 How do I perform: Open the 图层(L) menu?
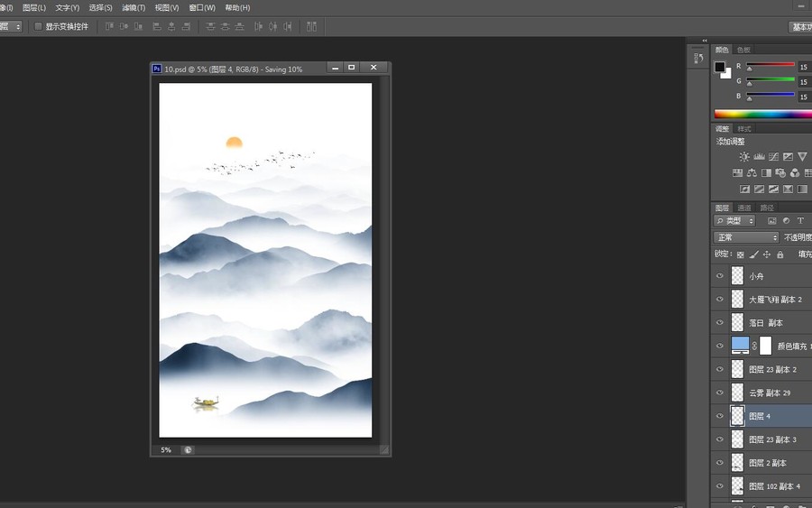coord(34,8)
